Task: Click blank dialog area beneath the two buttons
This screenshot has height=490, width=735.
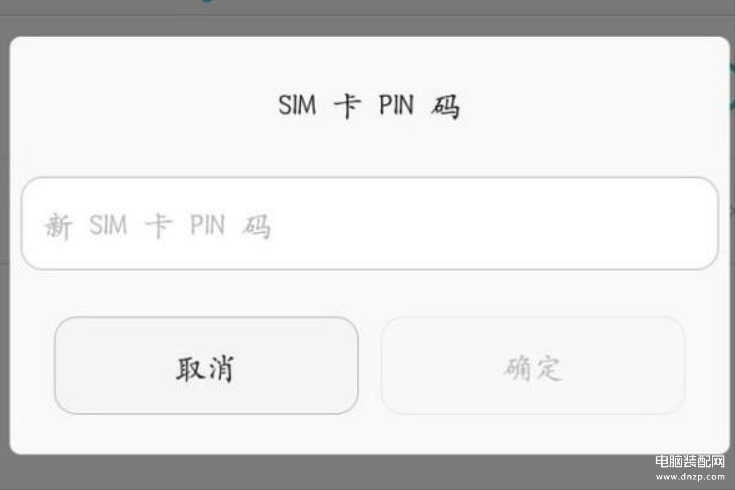Action: (370, 434)
